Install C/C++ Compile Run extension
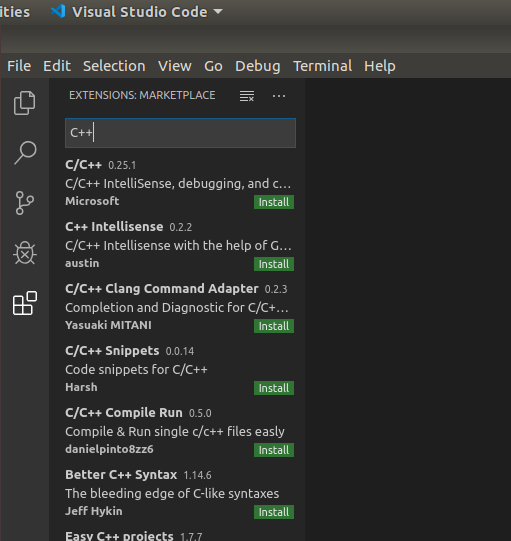The image size is (511, 541). (x=274, y=450)
